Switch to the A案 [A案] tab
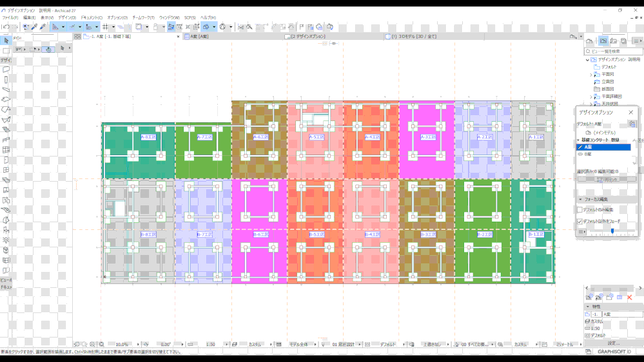This screenshot has width=644, height=362. point(199,37)
